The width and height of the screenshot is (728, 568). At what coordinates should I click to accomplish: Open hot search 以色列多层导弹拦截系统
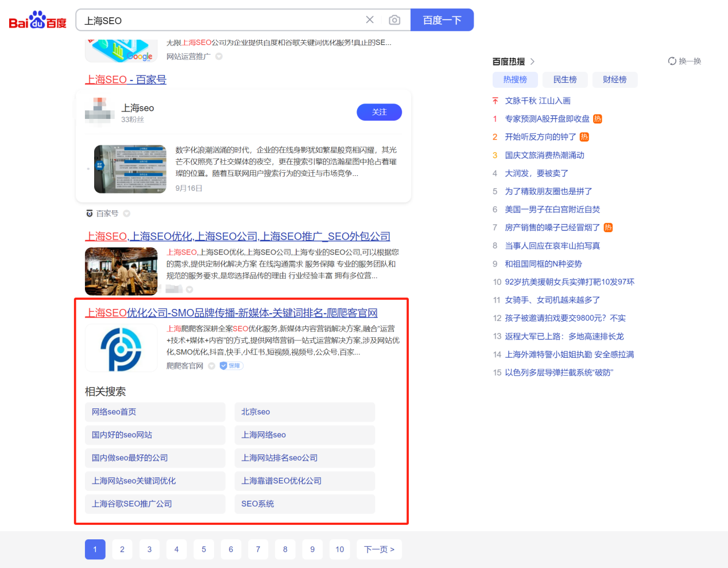559,373
